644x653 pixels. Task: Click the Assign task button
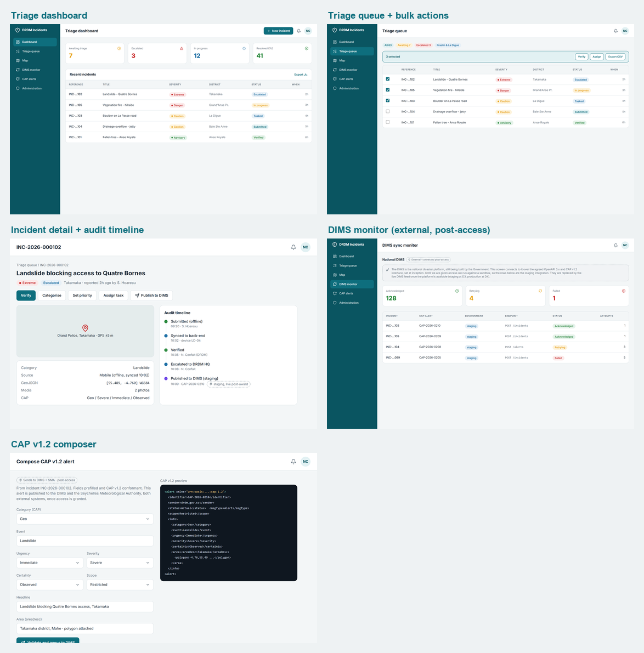(114, 296)
